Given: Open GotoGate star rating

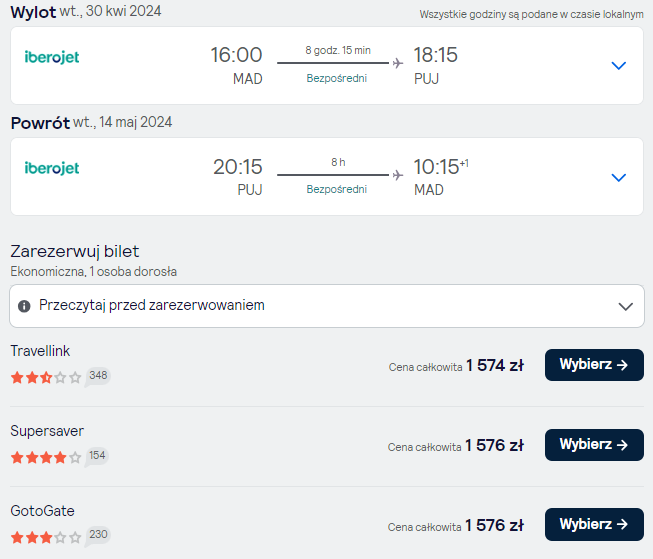Looking at the screenshot, I should 46,537.
